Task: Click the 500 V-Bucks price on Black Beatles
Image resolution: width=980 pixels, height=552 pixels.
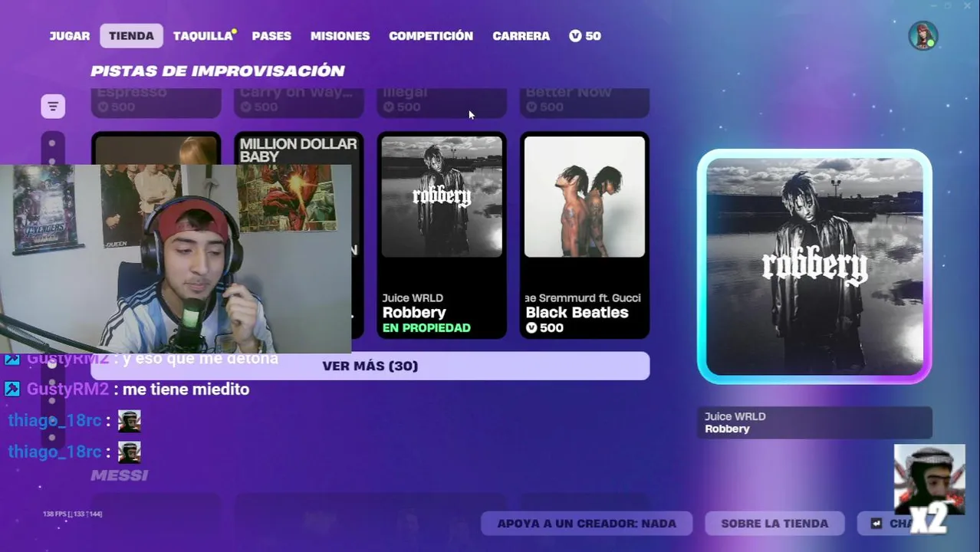Action: pos(545,327)
